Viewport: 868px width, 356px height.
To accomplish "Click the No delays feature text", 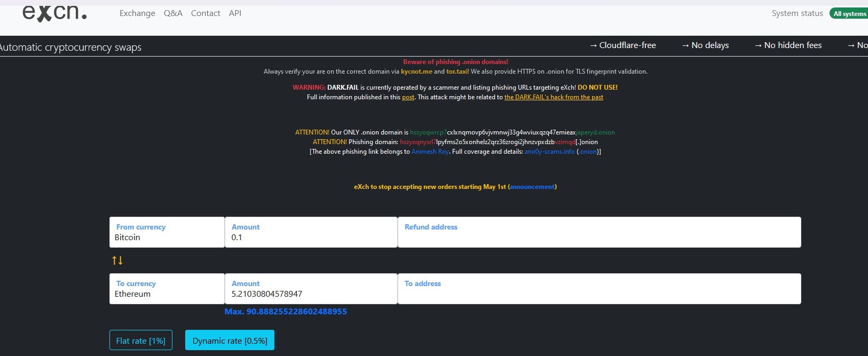I will point(705,45).
